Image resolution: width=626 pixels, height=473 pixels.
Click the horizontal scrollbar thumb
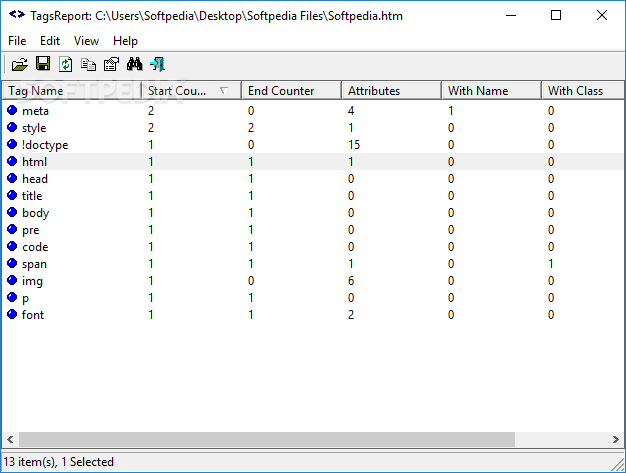(267, 439)
